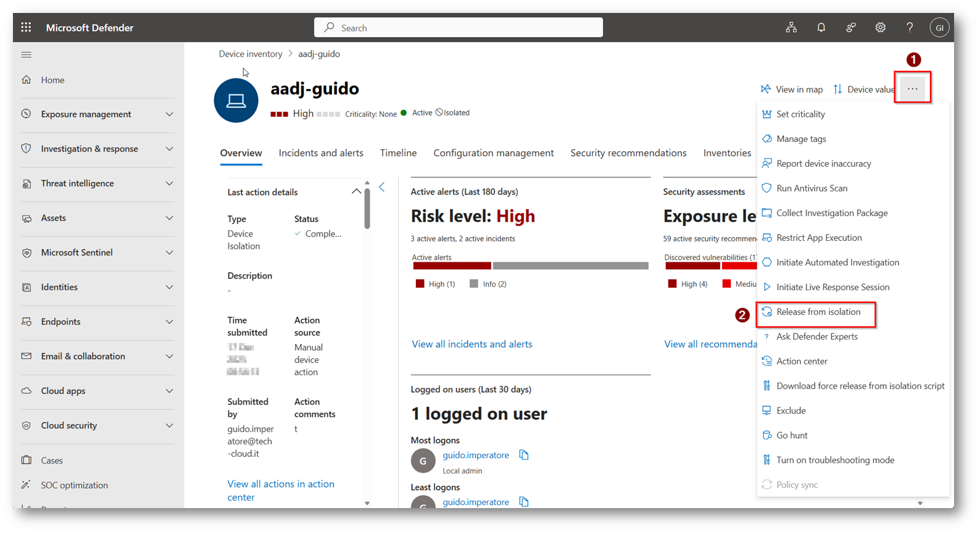
Task: Click the help question mark icon
Action: pyautogui.click(x=910, y=27)
